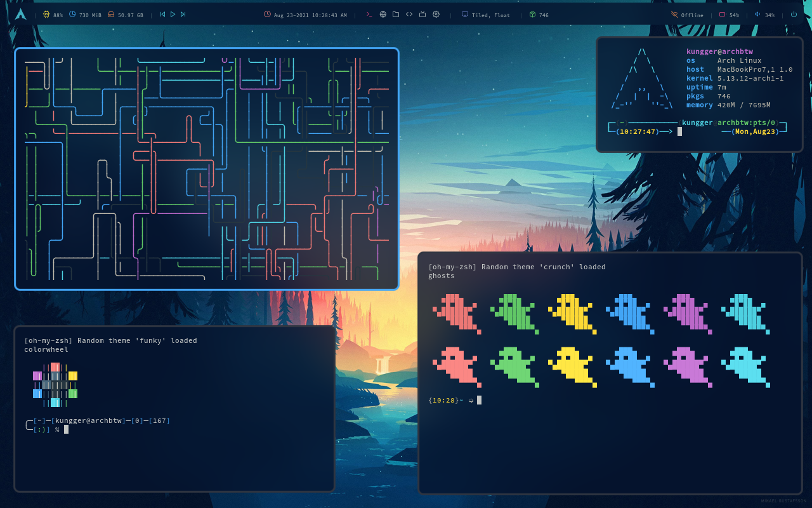Image resolution: width=812 pixels, height=508 pixels.
Task: Click the cyan ghost in the bottom row
Action: pyautogui.click(x=745, y=367)
